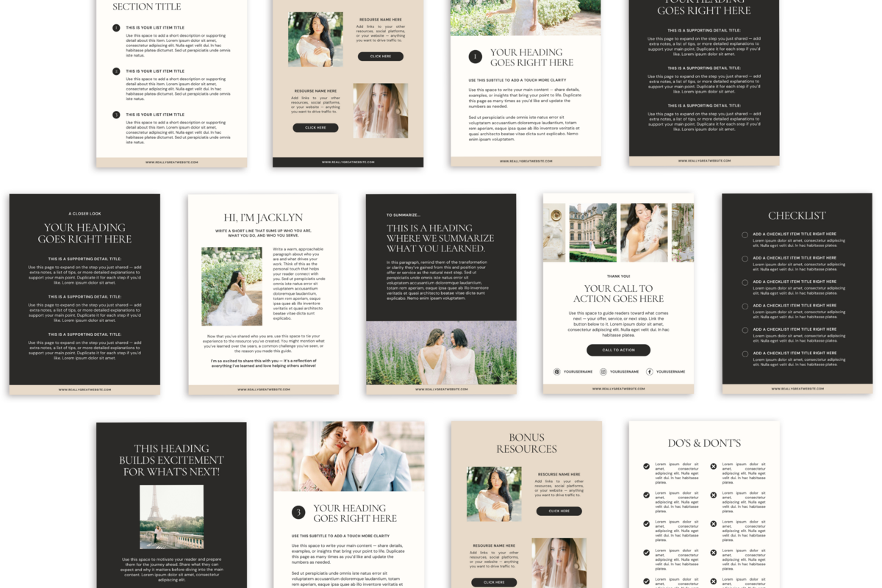Click the Pinterest icon beside YOURUSERNAME
Viewport: 882px width, 588px height.
point(557,372)
